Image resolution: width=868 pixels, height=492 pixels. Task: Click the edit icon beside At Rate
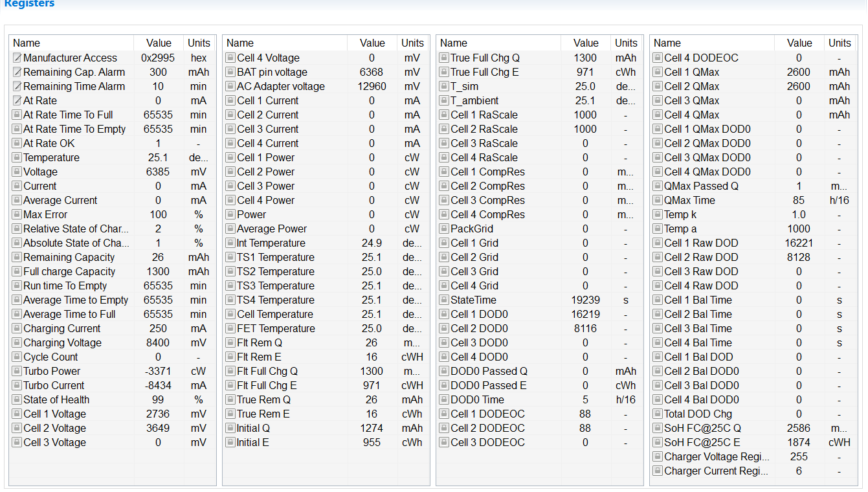[17, 101]
